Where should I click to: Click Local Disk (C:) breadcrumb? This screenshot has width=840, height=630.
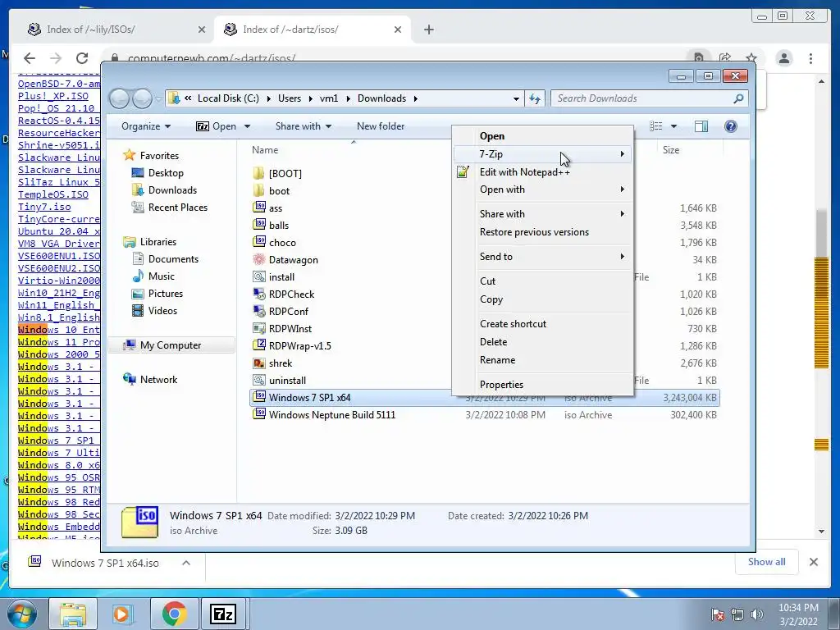point(228,98)
